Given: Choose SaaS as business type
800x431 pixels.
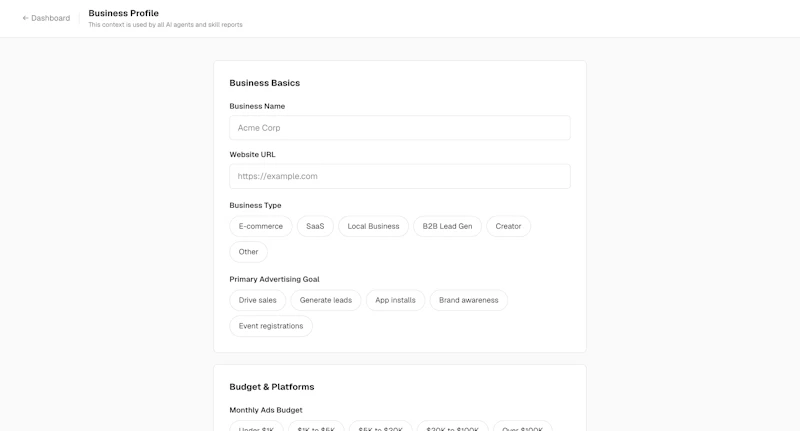Looking at the screenshot, I should click(x=315, y=226).
